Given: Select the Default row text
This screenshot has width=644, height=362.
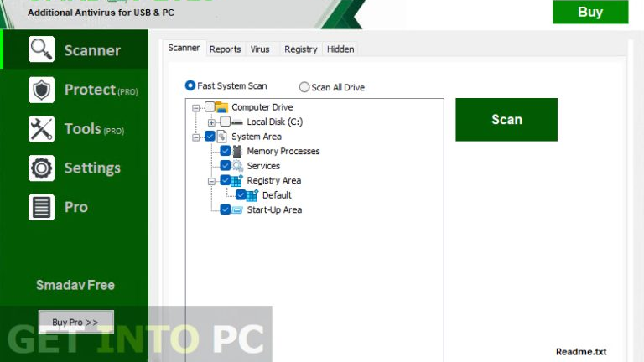Looking at the screenshot, I should (277, 195).
